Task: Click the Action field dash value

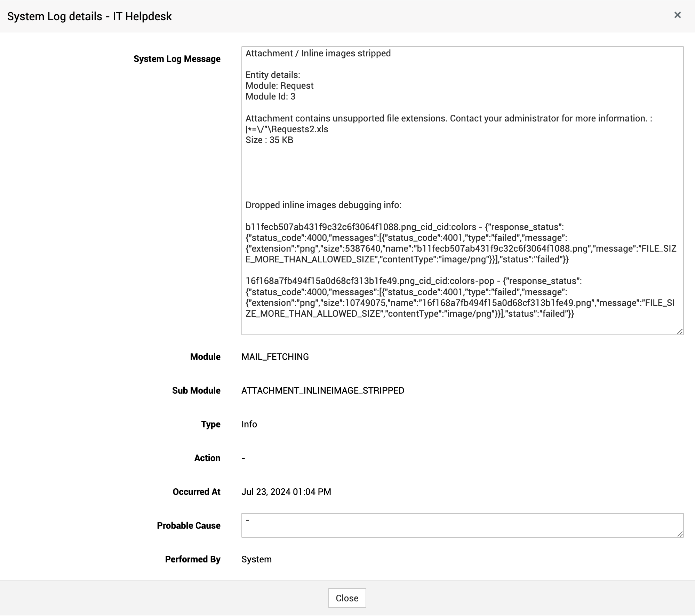Action: (243, 458)
